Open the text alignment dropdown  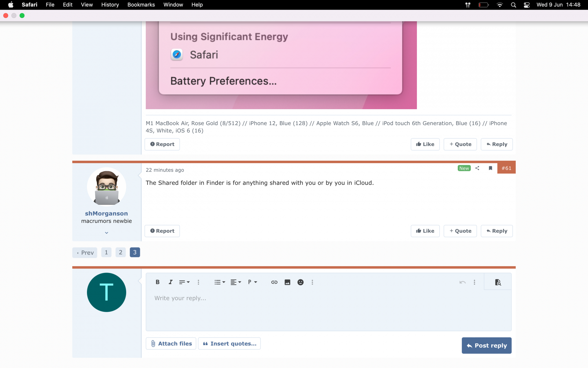(235, 282)
